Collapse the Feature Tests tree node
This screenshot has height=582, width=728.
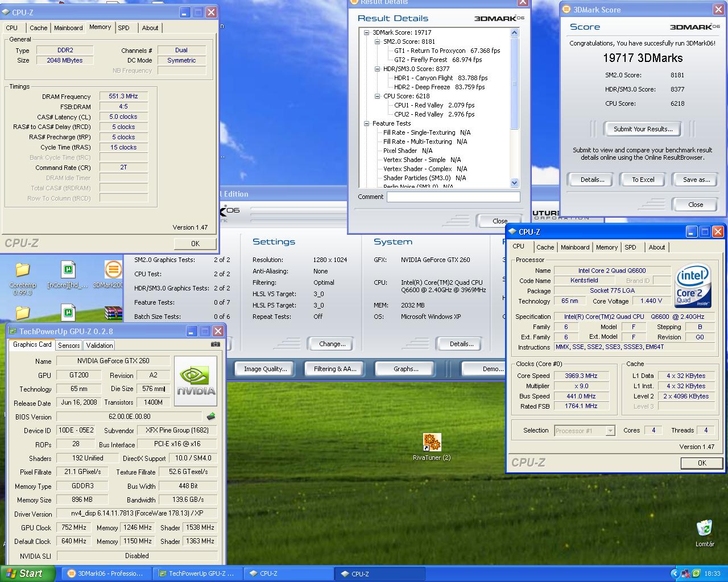(x=367, y=123)
